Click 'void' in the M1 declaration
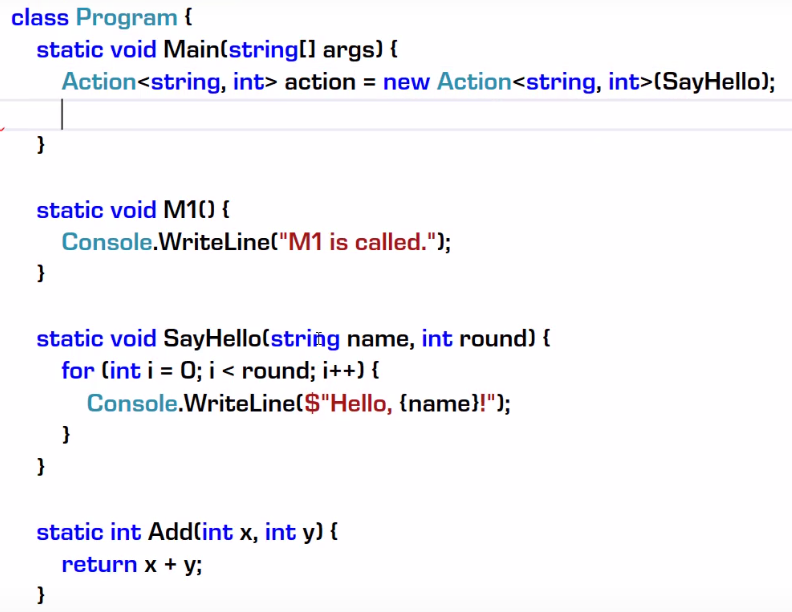The height and width of the screenshot is (612, 792). pyautogui.click(x=133, y=210)
